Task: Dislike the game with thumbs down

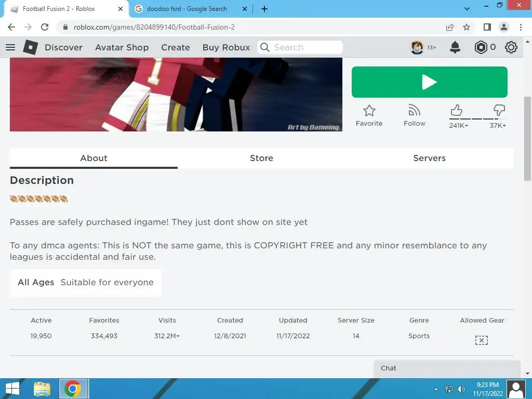Action: pos(499,110)
